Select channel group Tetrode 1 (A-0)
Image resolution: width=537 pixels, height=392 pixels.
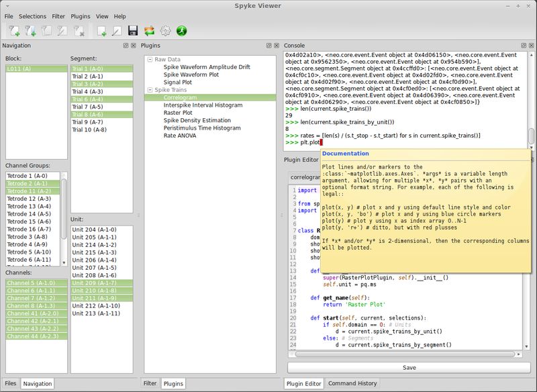33,176
